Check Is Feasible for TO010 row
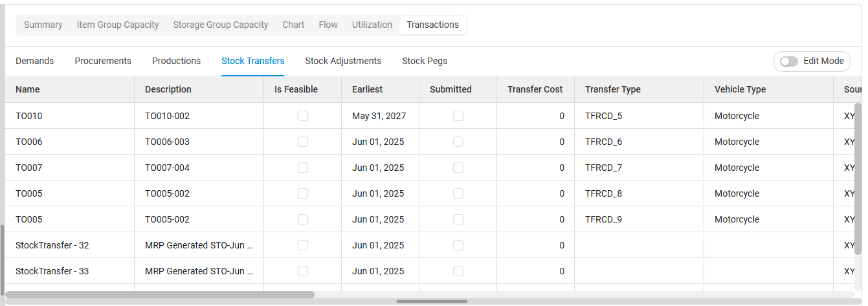The height and width of the screenshot is (306, 868). coord(303,116)
